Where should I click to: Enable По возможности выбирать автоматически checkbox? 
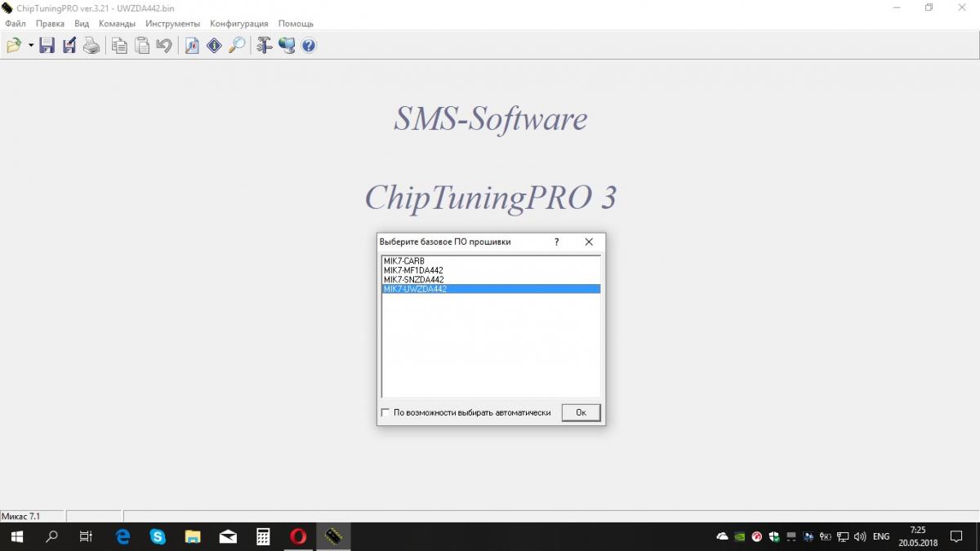(x=385, y=413)
